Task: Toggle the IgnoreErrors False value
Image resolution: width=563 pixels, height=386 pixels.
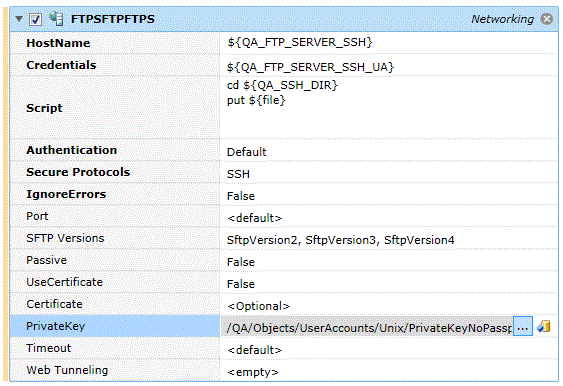Action: click(x=389, y=194)
